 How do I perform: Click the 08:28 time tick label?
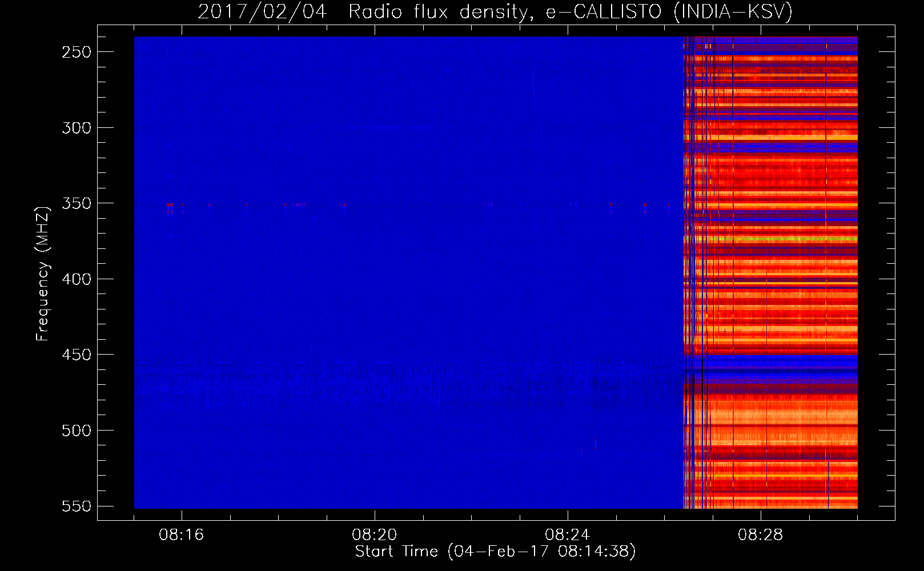point(761,535)
